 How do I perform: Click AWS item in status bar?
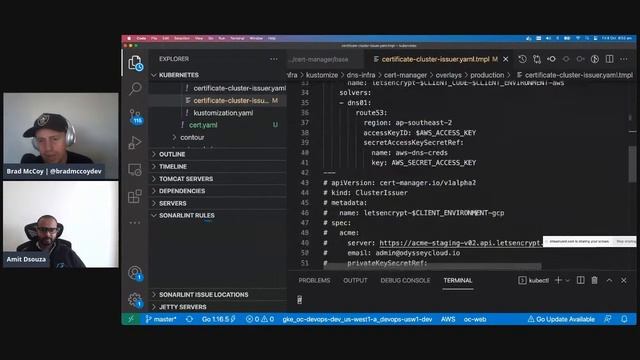tap(448, 319)
